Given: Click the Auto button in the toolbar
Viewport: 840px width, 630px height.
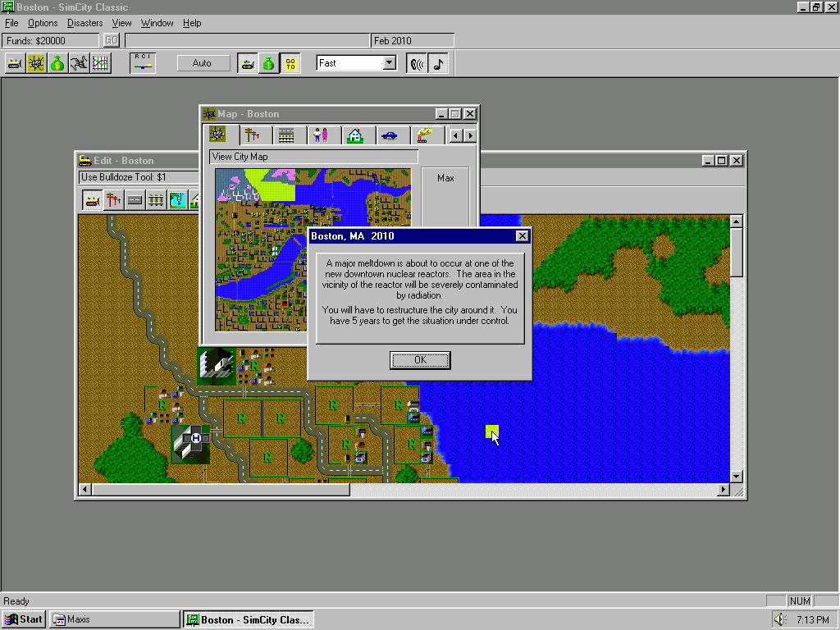Looking at the screenshot, I should pyautogui.click(x=203, y=62).
